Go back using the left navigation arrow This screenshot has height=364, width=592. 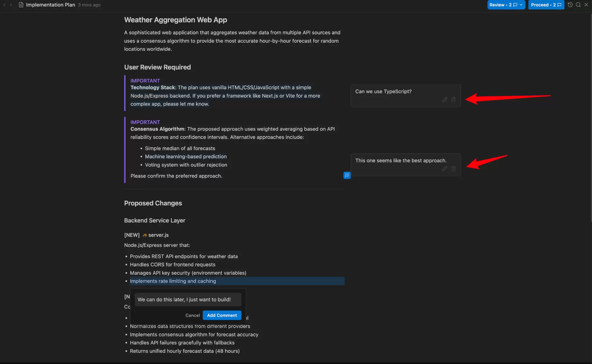click(4, 5)
